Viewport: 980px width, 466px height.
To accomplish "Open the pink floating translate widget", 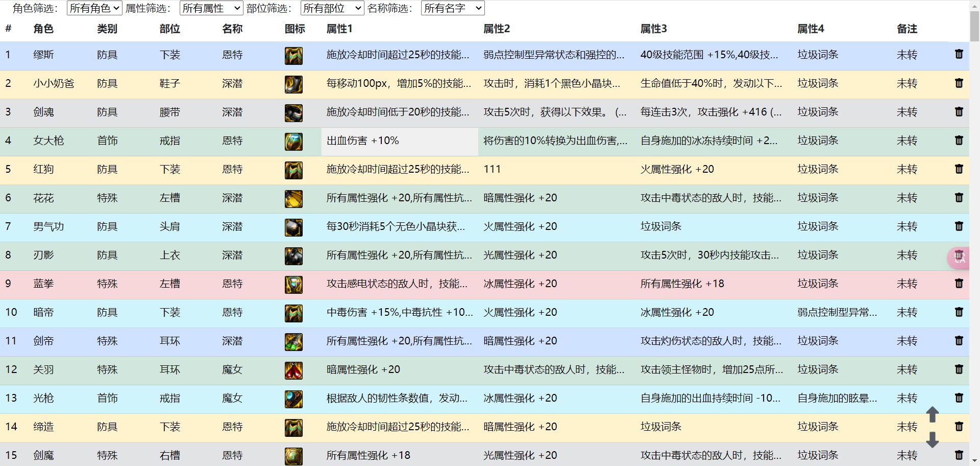I will [958, 258].
